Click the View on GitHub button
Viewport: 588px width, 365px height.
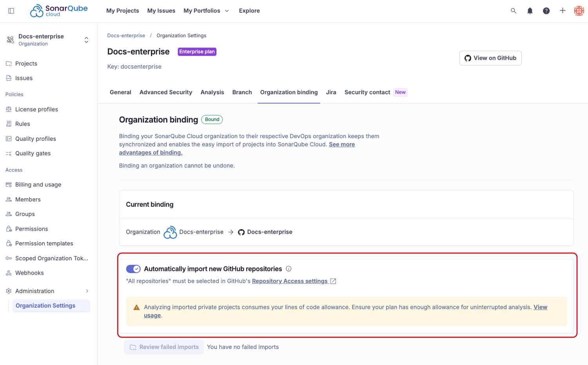pos(490,58)
